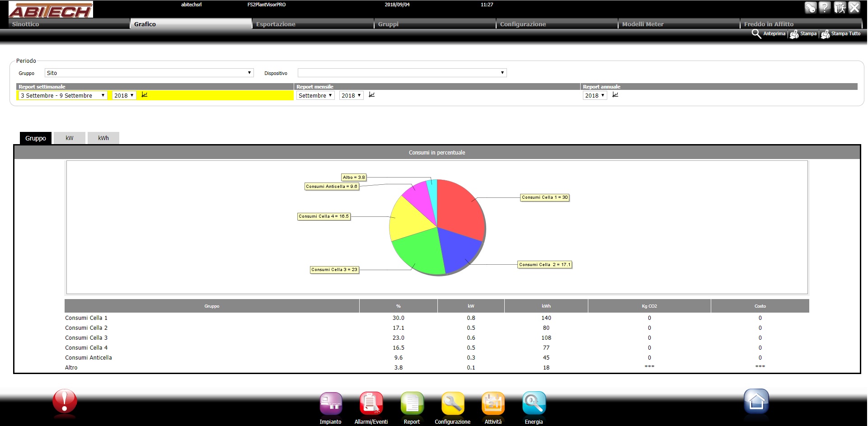
Task: Open Allarmi/Eventi from the bottom bar
Action: pyautogui.click(x=371, y=403)
